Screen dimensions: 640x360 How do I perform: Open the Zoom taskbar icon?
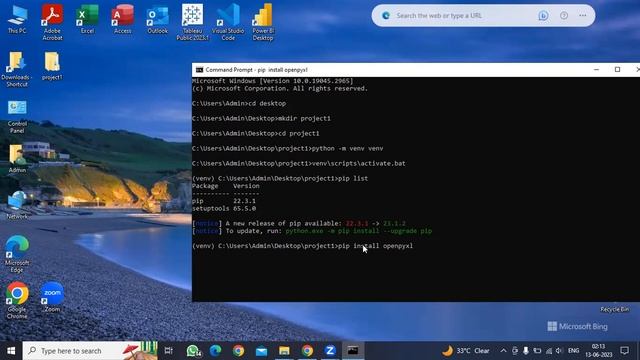330,351
